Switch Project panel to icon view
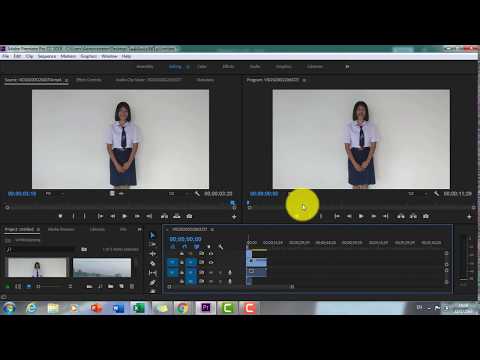 pos(29,286)
